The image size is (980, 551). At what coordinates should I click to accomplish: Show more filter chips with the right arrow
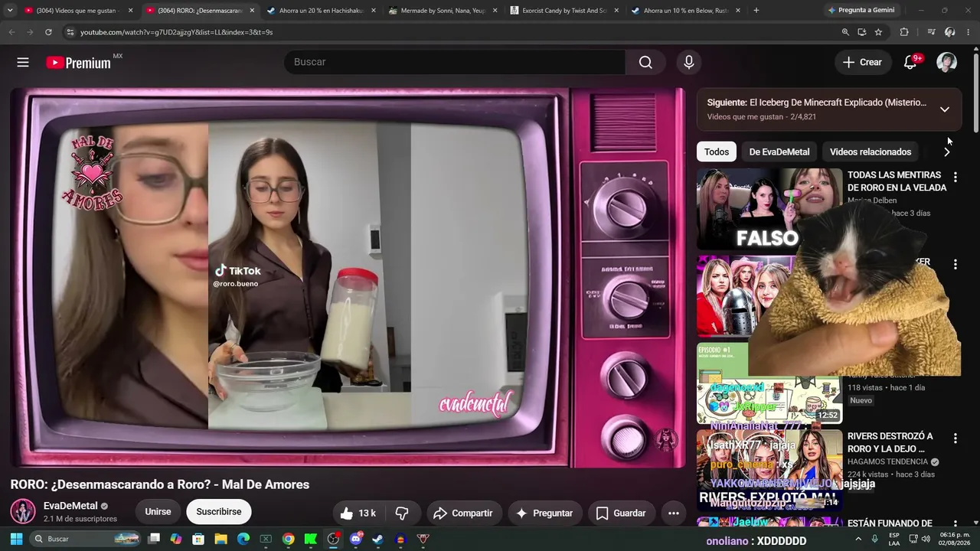(947, 152)
